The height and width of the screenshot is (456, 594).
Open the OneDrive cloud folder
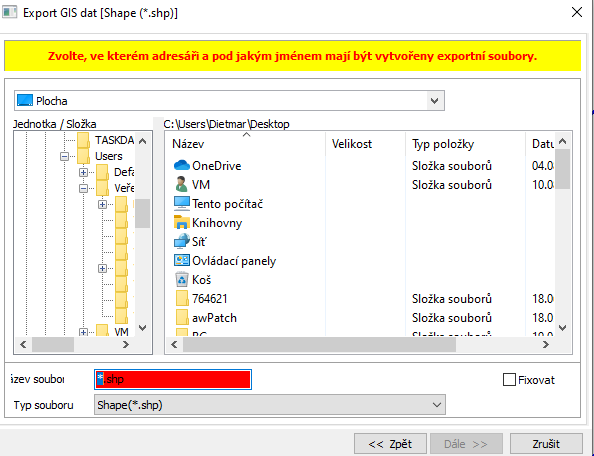(x=181, y=166)
